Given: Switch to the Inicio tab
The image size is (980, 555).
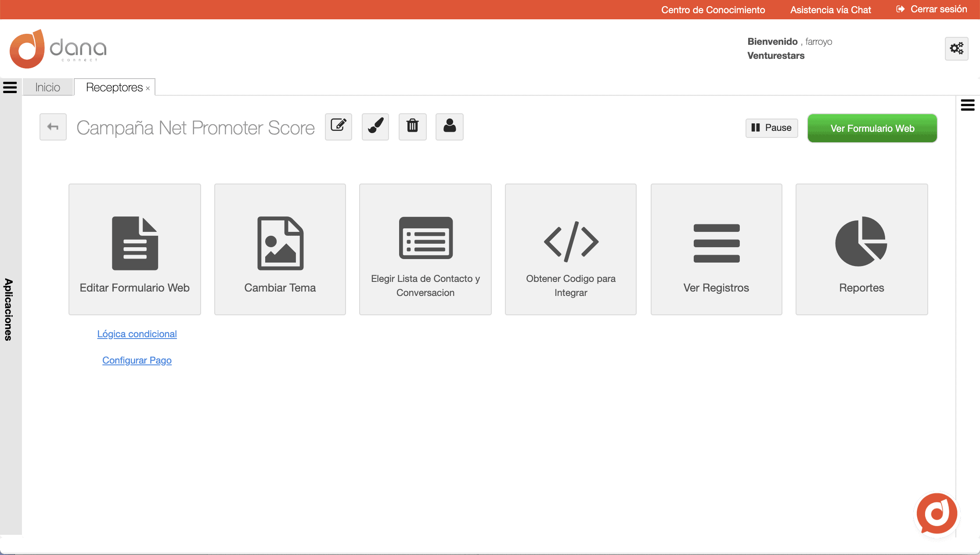Looking at the screenshot, I should [48, 87].
